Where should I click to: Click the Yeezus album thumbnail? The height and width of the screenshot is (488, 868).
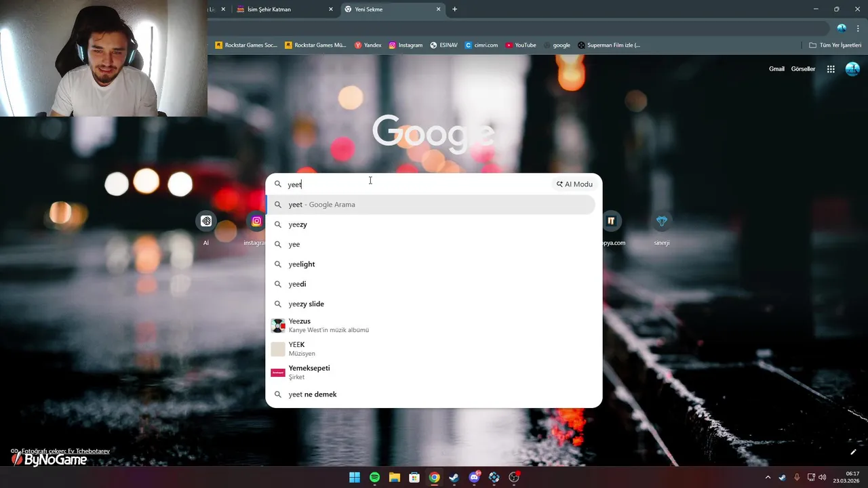click(278, 326)
